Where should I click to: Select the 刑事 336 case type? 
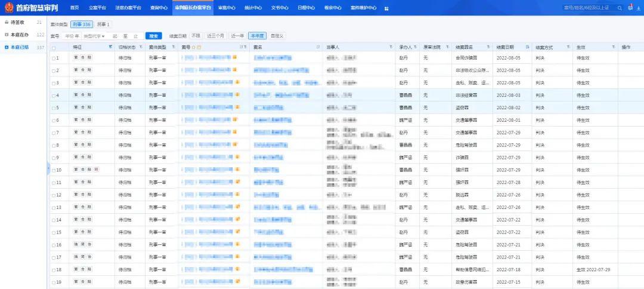point(82,24)
